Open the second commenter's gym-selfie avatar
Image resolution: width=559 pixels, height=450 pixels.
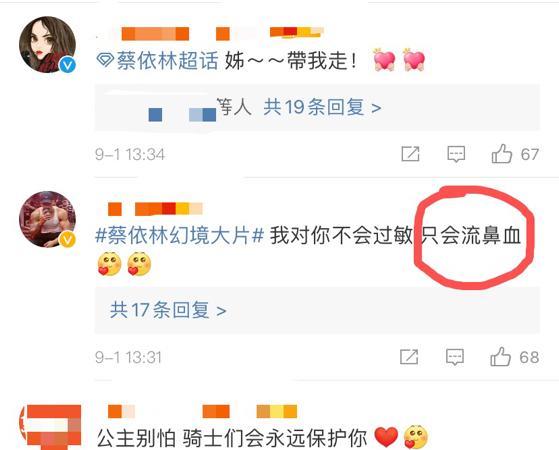pos(47,219)
